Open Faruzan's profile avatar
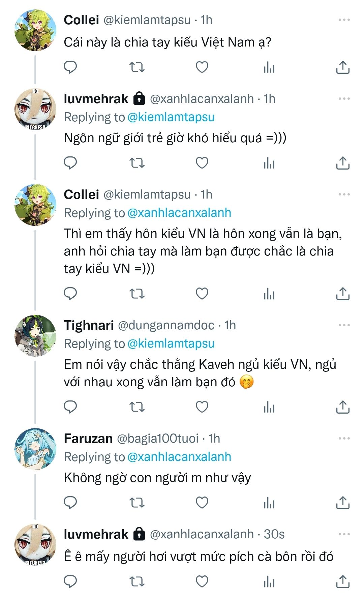 [35, 449]
